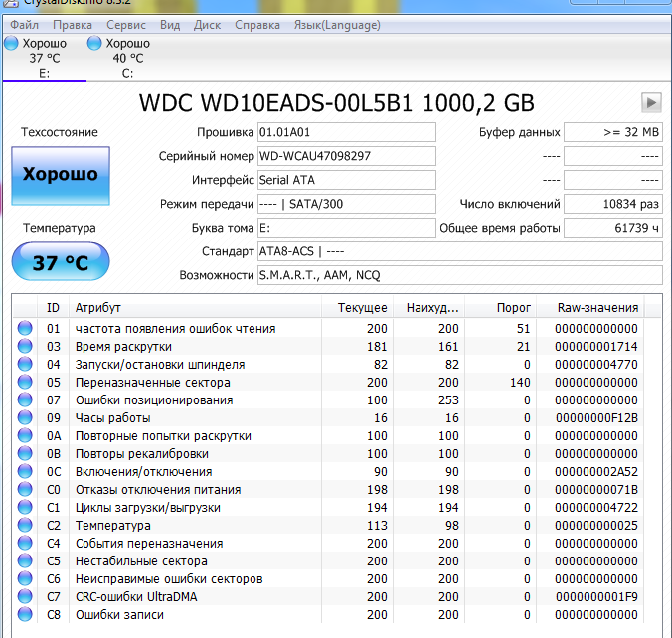
Task: Select the Нестабильные сектора attribute name
Action: tap(141, 560)
